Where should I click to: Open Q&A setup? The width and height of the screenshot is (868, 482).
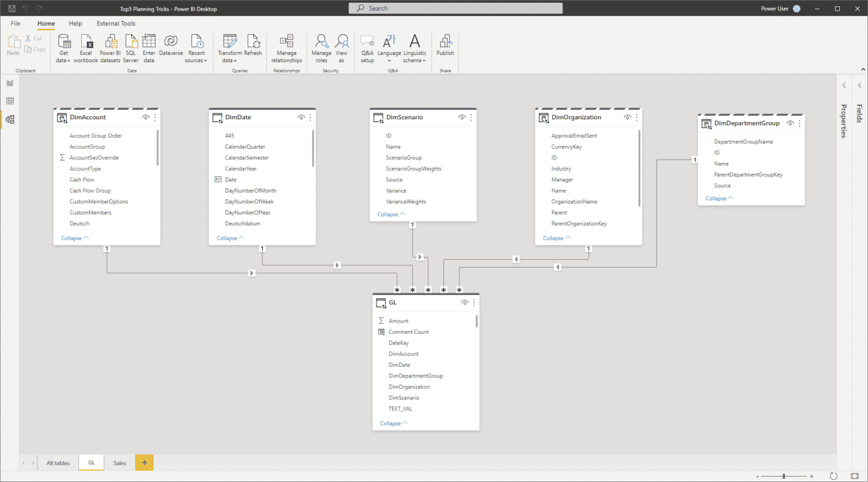click(367, 47)
